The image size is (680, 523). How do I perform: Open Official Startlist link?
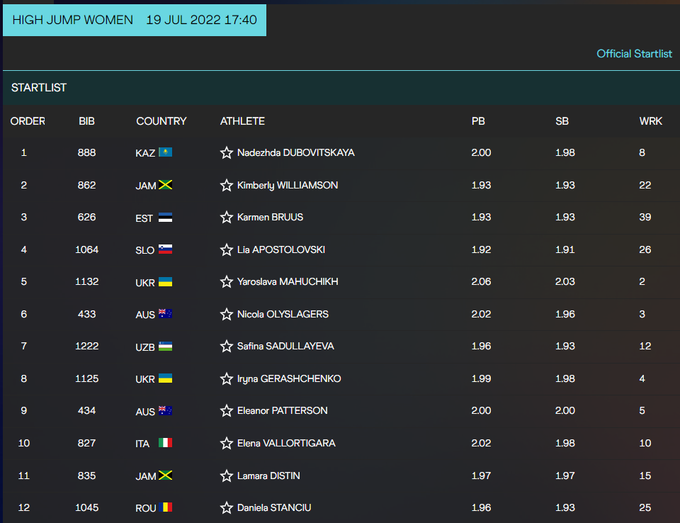[634, 54]
